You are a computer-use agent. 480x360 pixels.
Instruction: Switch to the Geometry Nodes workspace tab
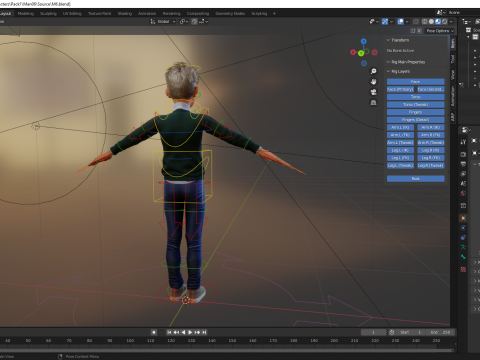230,14
